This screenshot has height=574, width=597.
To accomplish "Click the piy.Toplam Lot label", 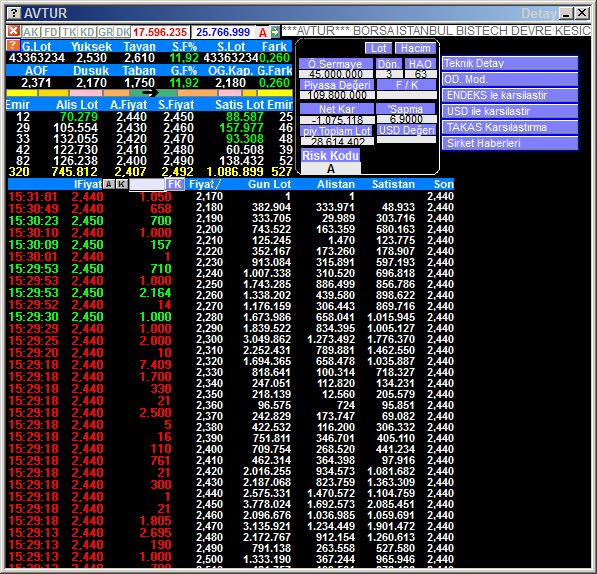I will click(x=337, y=131).
